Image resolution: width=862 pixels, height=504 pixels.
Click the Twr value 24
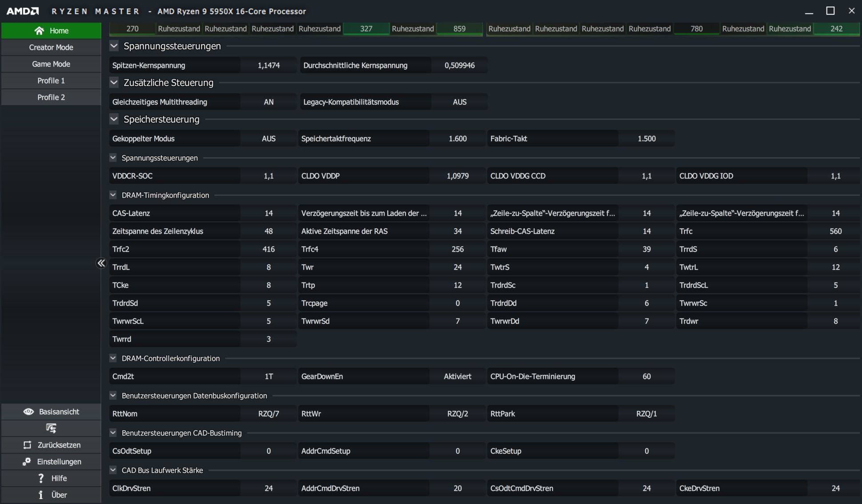point(457,267)
